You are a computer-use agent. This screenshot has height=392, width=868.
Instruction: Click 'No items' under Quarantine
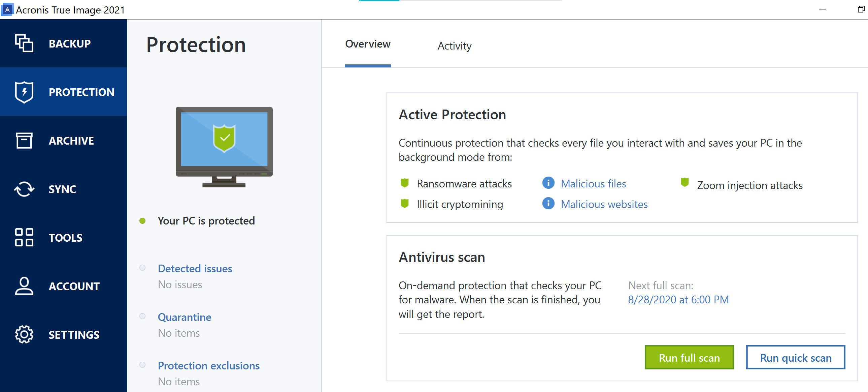click(x=179, y=333)
